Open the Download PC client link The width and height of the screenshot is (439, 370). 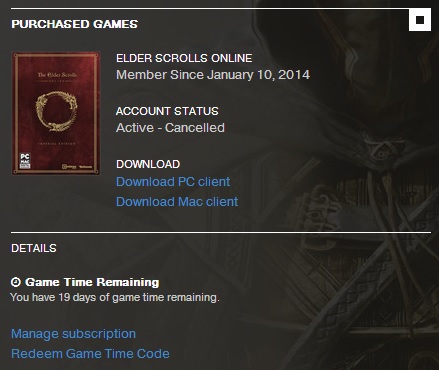(173, 182)
